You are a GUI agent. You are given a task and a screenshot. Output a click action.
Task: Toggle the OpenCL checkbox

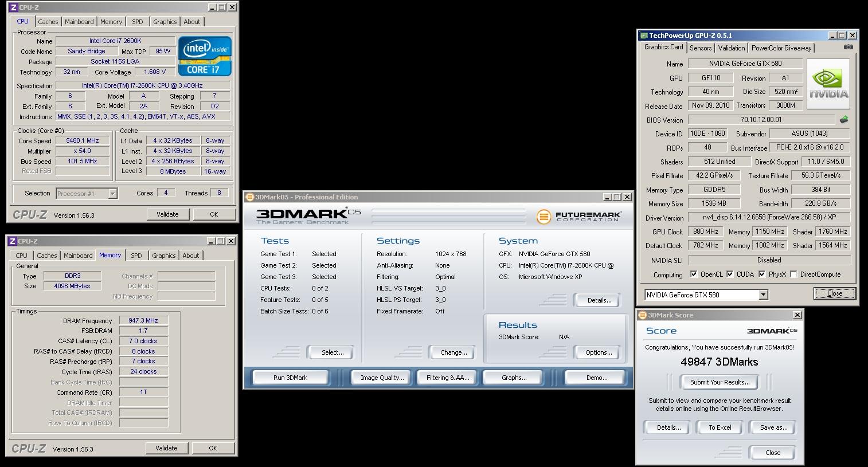(694, 274)
